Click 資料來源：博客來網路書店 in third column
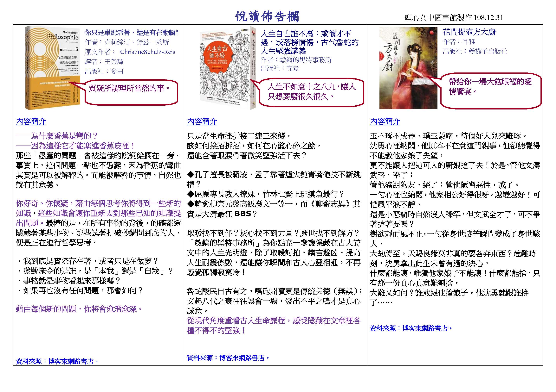 coord(411,328)
